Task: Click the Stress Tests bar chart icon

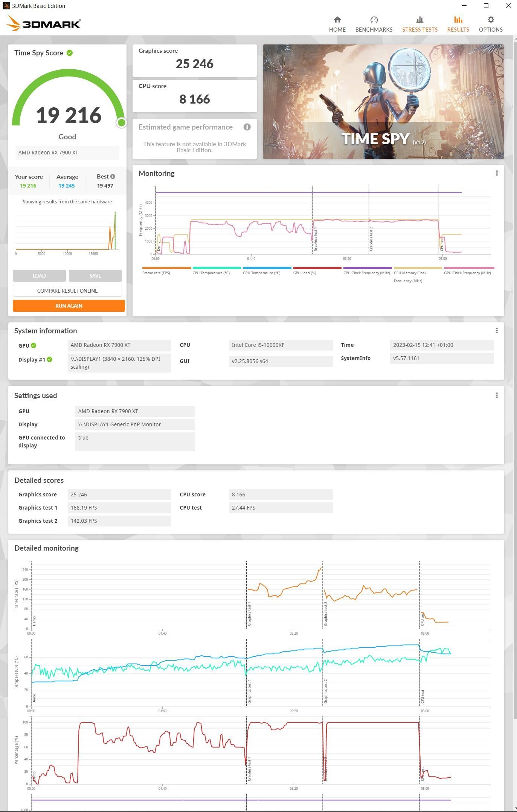Action: point(419,20)
